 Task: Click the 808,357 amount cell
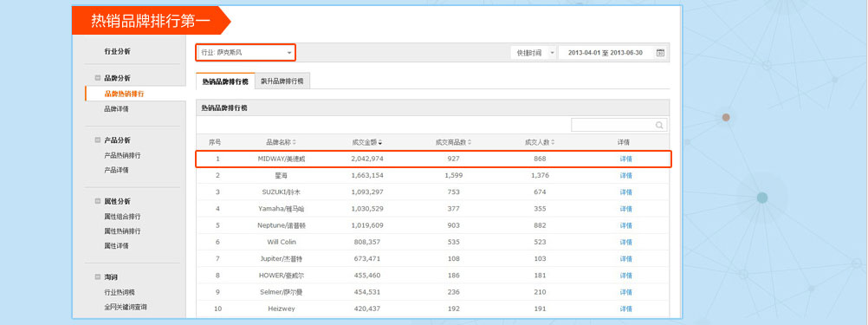[367, 242]
